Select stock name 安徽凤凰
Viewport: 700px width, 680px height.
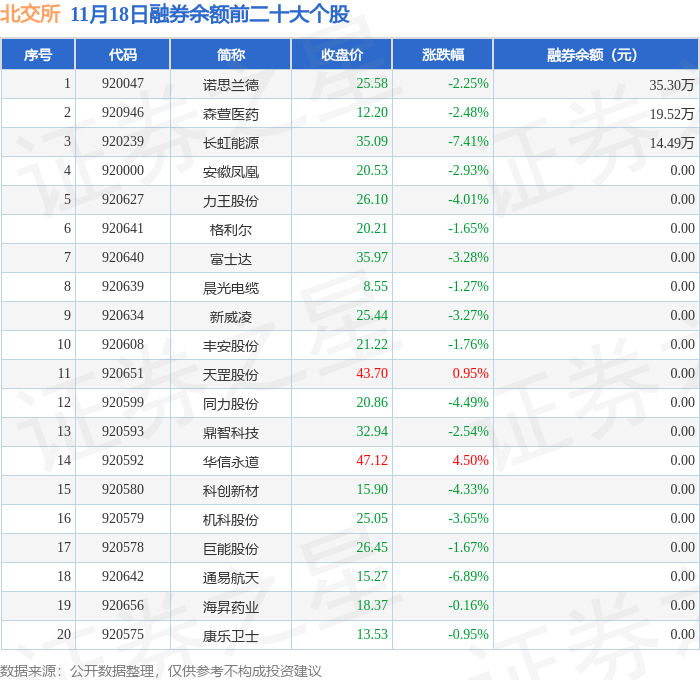231,172
